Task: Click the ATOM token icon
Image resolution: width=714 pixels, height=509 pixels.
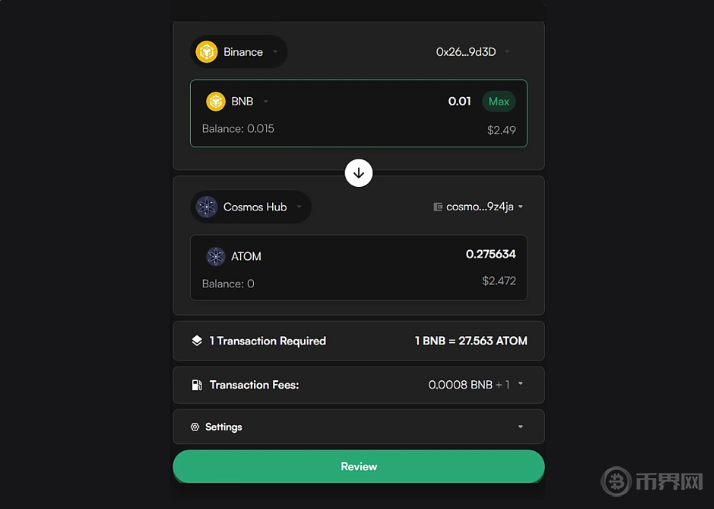Action: (x=216, y=256)
